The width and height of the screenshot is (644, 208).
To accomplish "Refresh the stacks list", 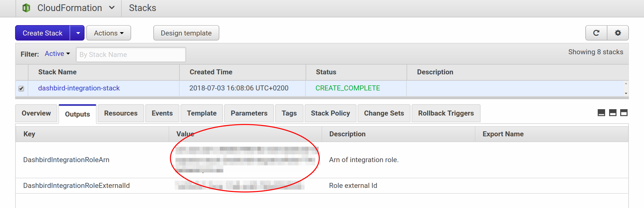I will tap(596, 33).
